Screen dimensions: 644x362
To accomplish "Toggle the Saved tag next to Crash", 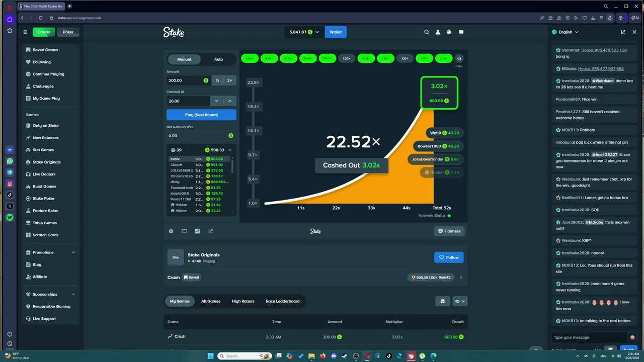I will [191, 277].
